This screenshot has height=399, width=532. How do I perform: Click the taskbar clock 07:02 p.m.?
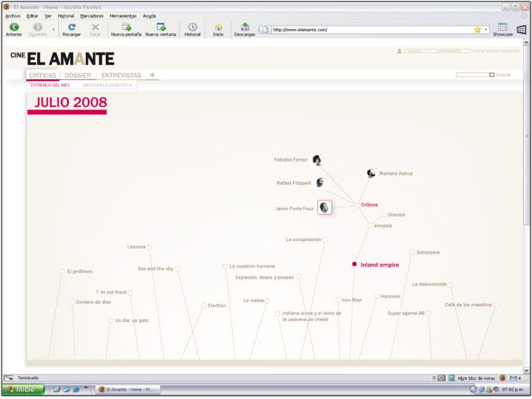(513, 389)
